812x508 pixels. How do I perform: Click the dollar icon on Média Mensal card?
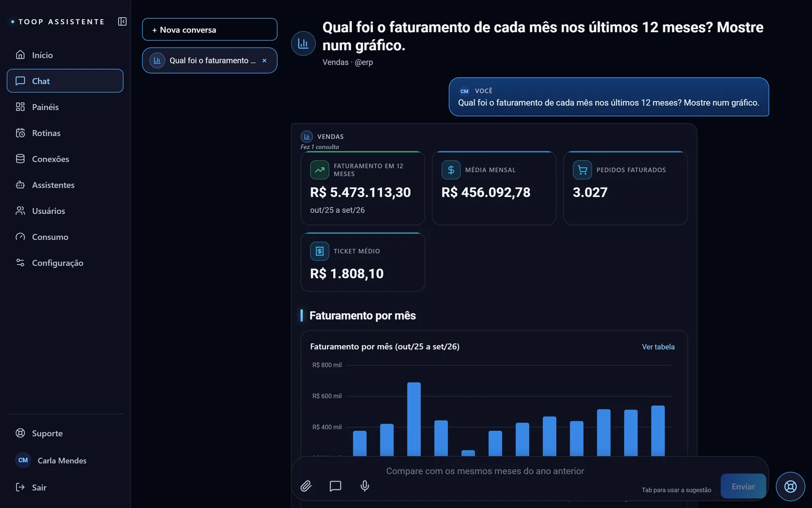coord(451,170)
